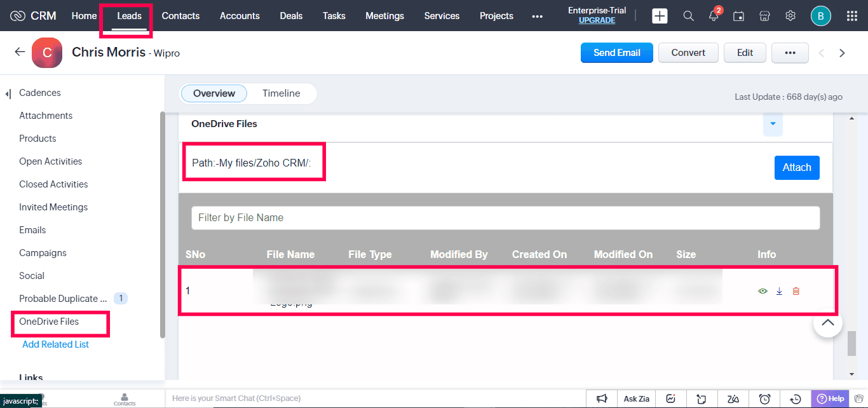
Task: Click the scroll-to-top arrow button
Action: (827, 323)
